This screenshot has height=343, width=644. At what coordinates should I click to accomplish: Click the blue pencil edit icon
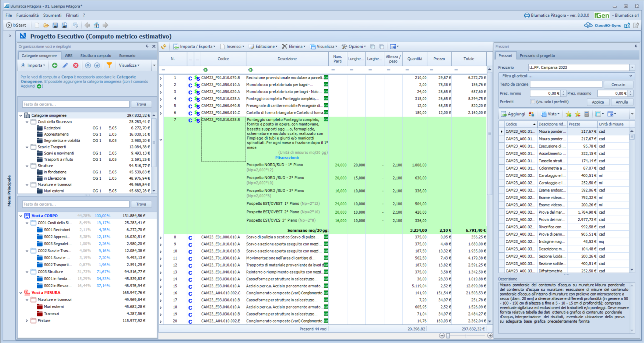[65, 65]
